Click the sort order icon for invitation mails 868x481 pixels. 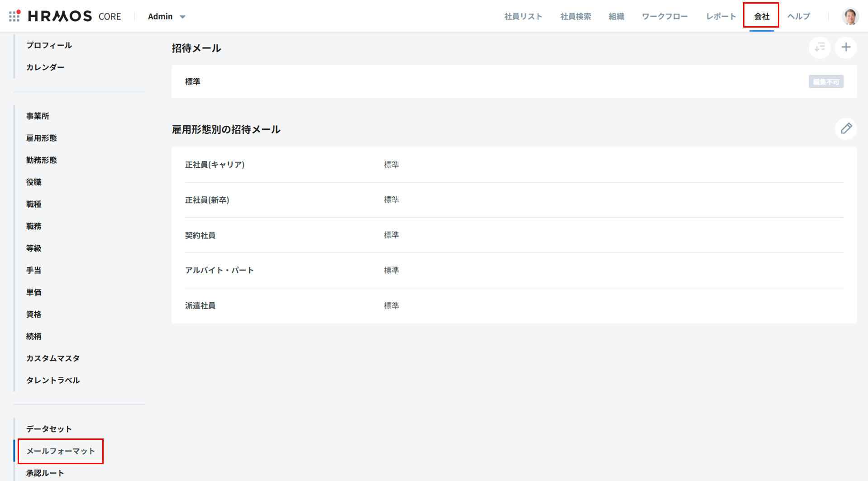[x=819, y=48]
